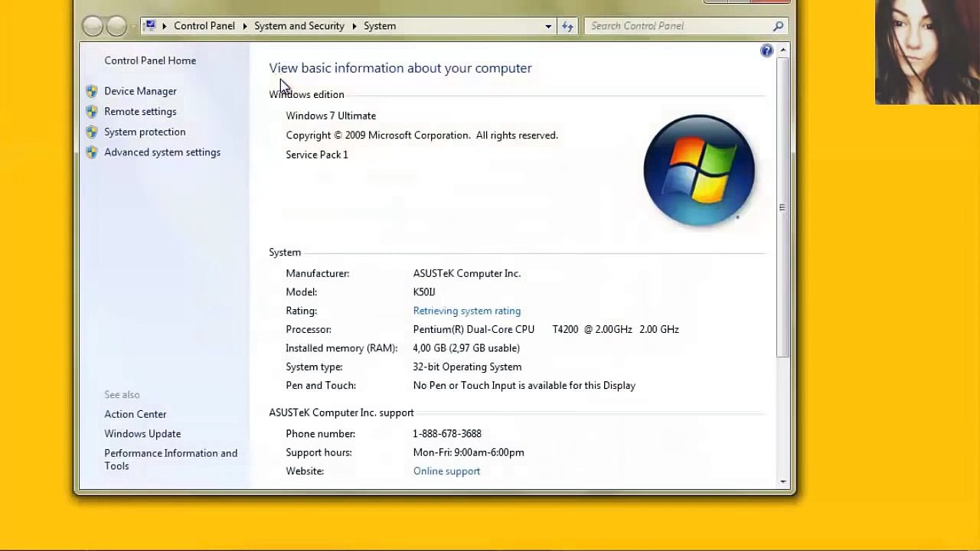This screenshot has width=980, height=551.
Task: Open Performance Information and Tools
Action: (171, 459)
